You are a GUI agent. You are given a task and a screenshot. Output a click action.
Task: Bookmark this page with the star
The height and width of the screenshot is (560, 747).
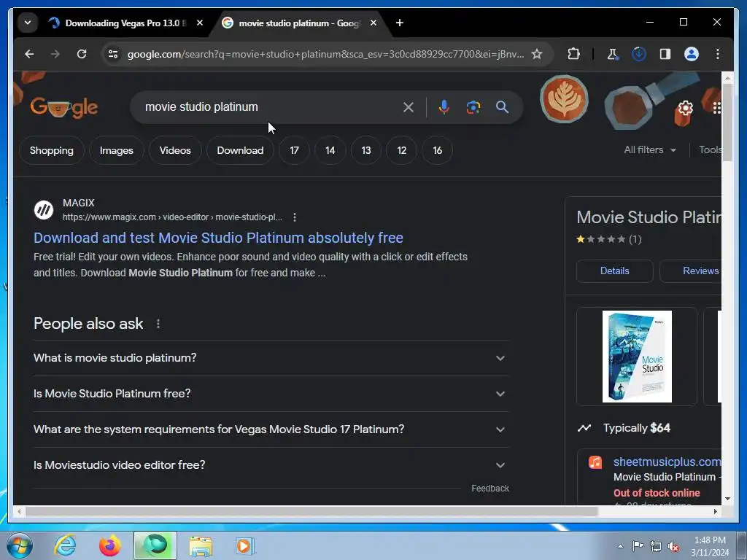click(537, 54)
